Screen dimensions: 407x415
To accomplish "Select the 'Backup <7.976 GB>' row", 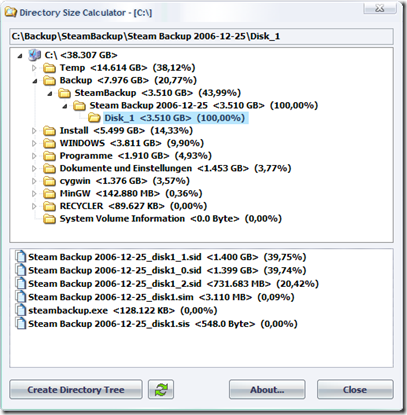I will (x=128, y=81).
